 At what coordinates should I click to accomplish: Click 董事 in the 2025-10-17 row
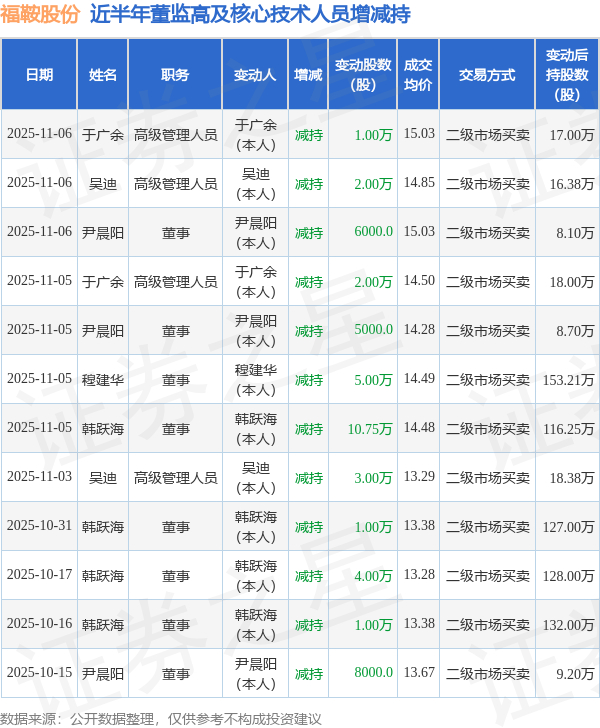[x=176, y=576]
